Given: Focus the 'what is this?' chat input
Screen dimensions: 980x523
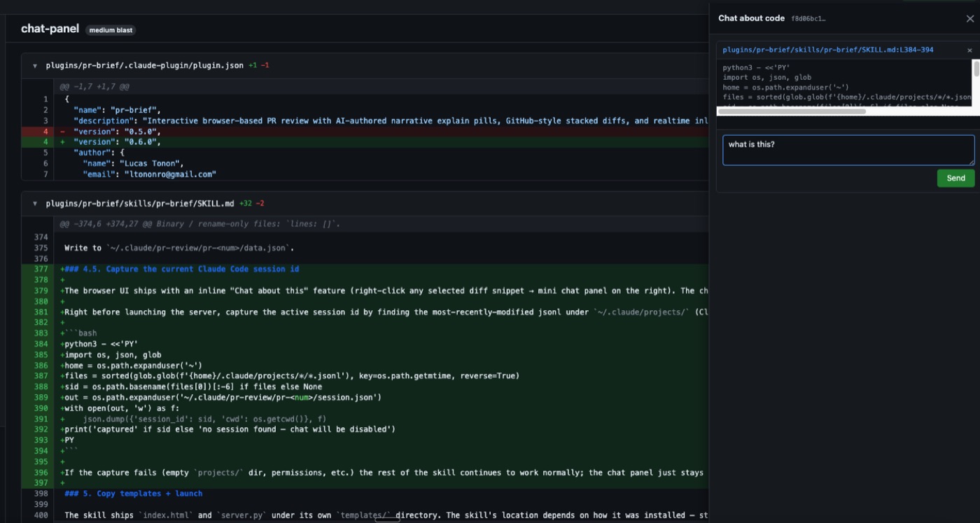Looking at the screenshot, I should (x=848, y=150).
